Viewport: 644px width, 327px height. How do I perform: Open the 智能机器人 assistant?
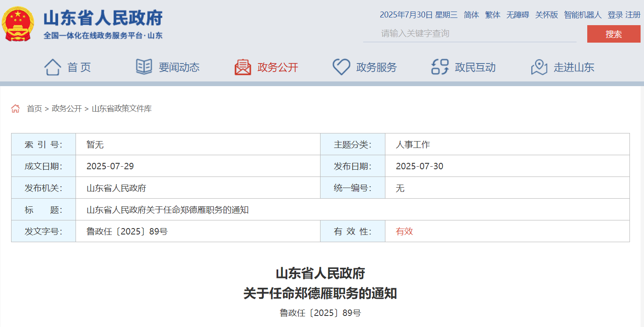pos(583,15)
